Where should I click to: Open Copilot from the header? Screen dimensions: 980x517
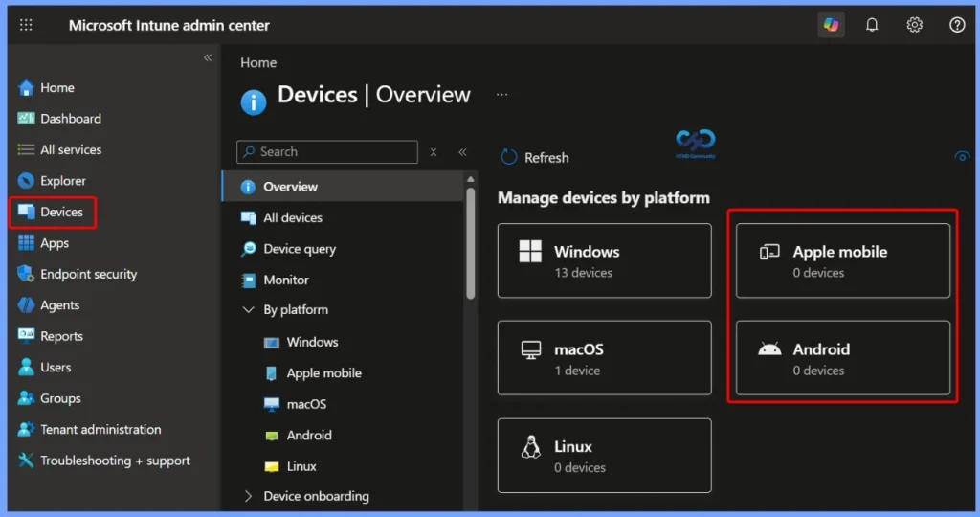pyautogui.click(x=831, y=25)
